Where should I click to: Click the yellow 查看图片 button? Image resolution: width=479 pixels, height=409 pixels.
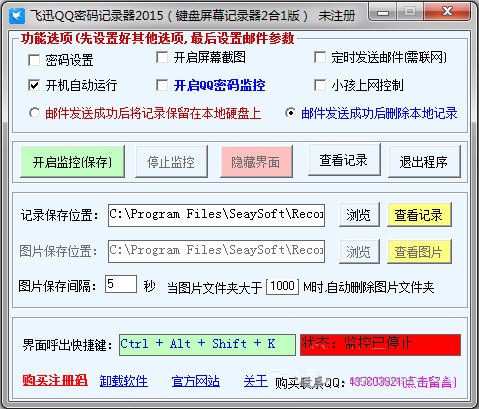[419, 252]
